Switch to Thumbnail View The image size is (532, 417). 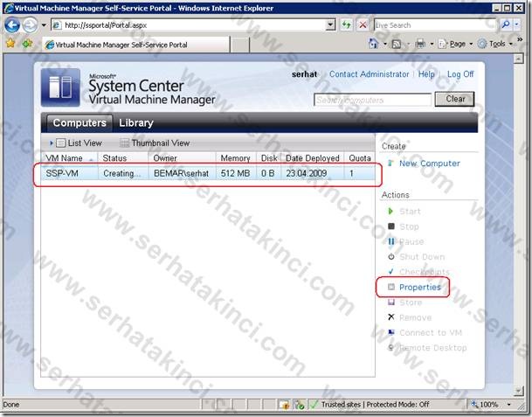[x=155, y=143]
